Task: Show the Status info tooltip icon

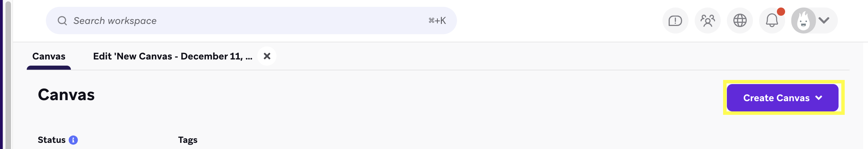Action: 73,140
